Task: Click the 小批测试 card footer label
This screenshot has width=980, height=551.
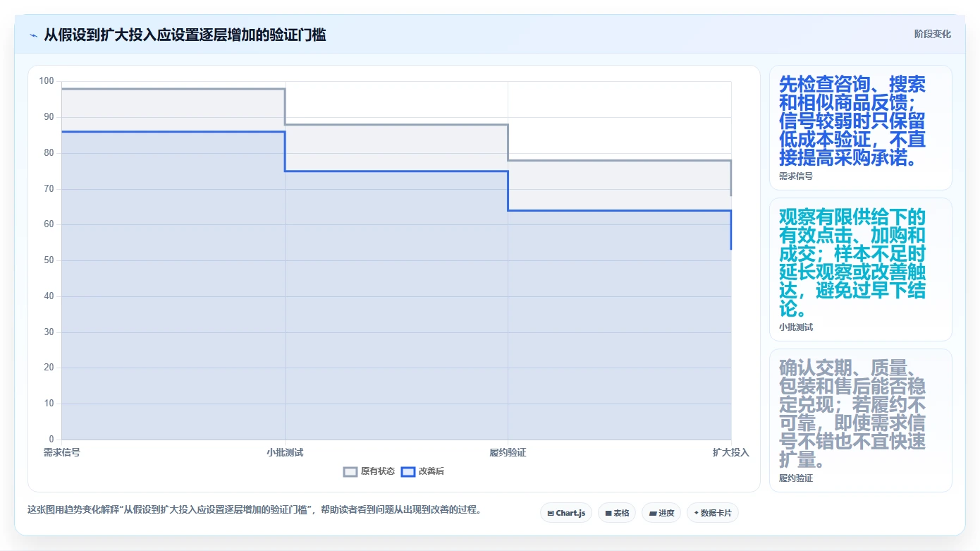Action: [x=796, y=327]
